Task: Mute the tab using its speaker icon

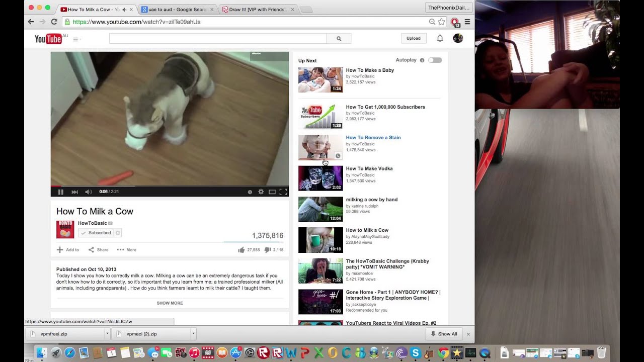Action: coord(124,10)
